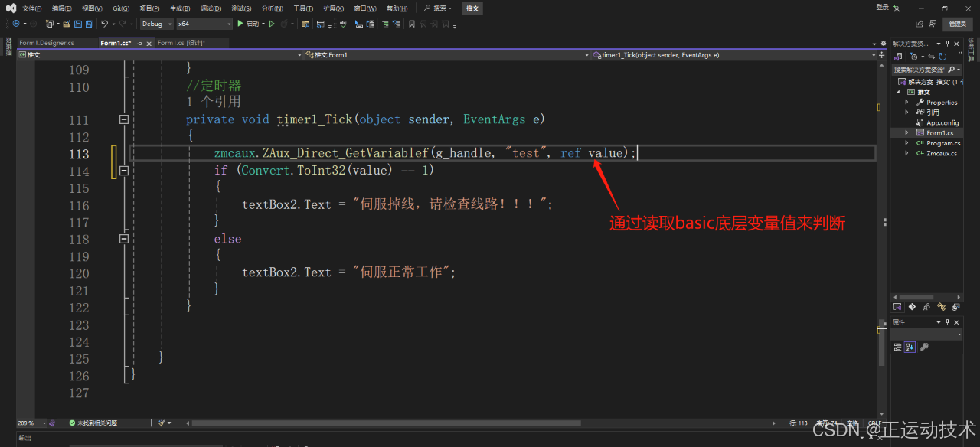Open the 推文 project scope dropdown

click(159, 55)
